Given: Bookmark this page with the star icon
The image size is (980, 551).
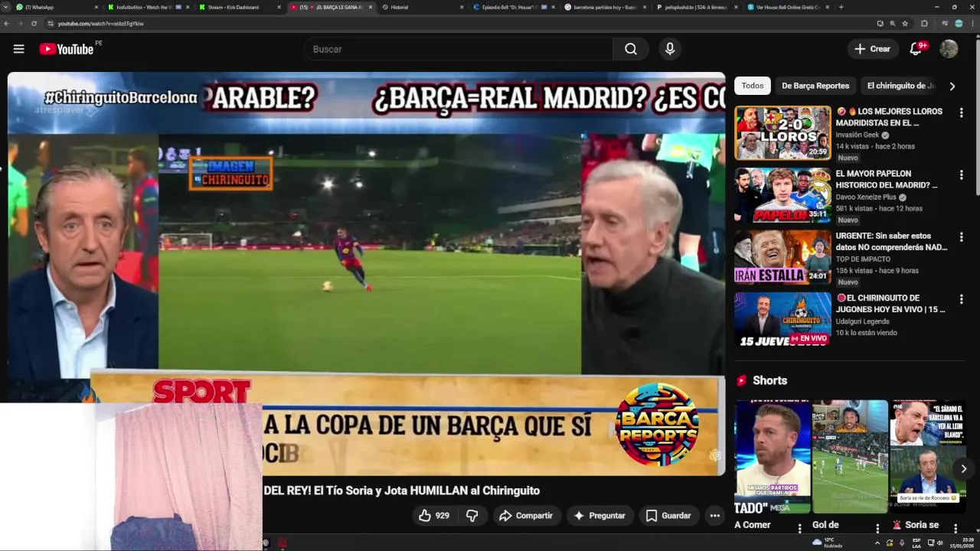Looking at the screenshot, I should coord(905,24).
